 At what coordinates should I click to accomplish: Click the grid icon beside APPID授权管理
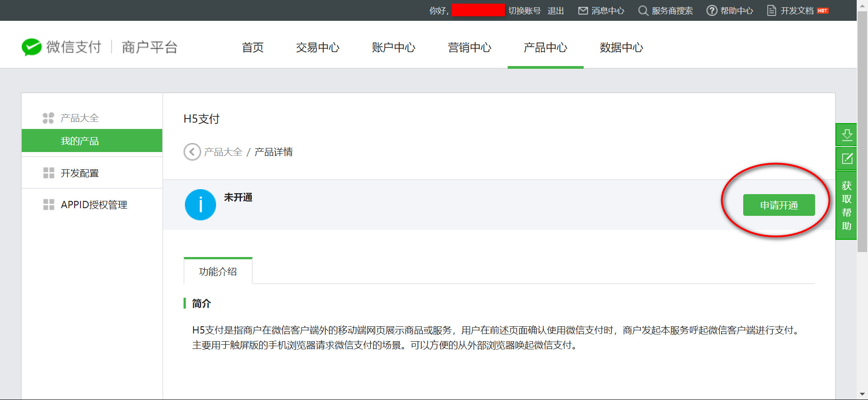(x=48, y=205)
